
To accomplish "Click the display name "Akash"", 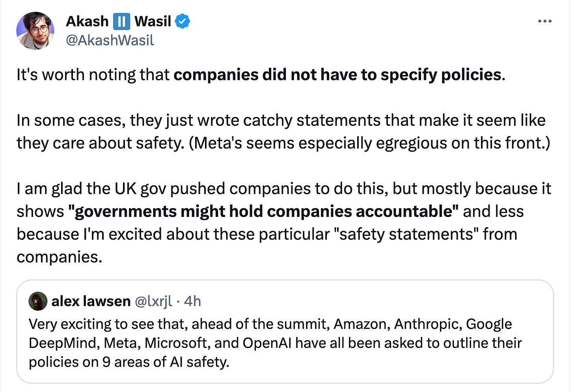I will 87,21.
